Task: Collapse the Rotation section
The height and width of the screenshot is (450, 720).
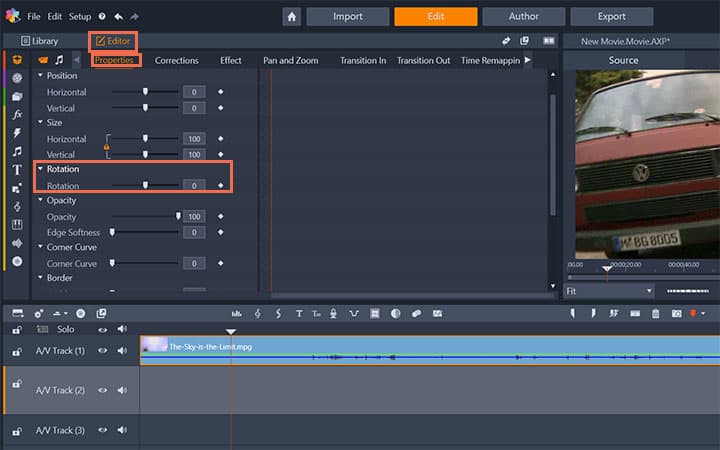Action: pos(40,169)
